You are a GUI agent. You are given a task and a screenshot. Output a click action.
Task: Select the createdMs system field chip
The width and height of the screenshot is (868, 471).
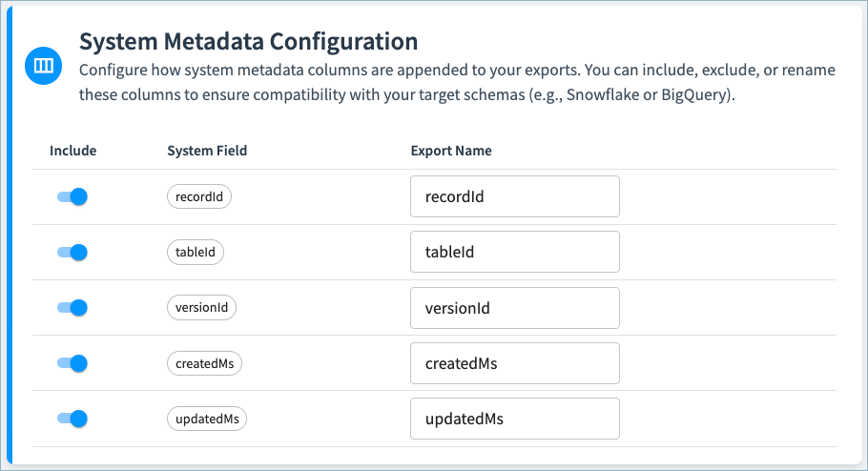tap(204, 363)
